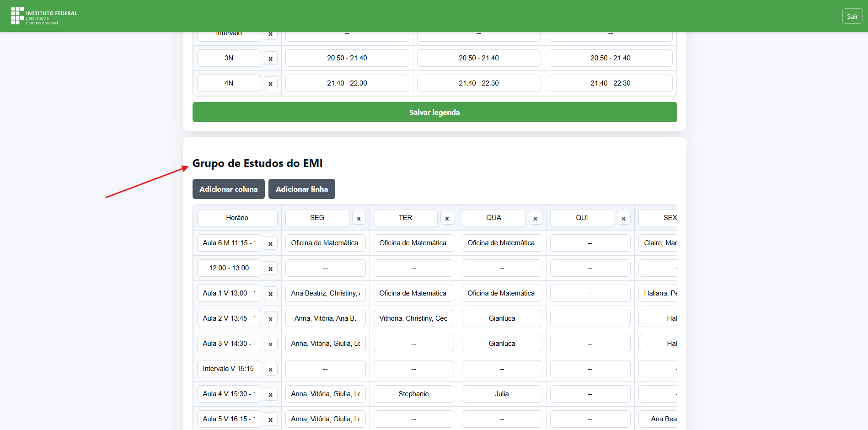Remove the Aula 4 V row
The image size is (868, 430).
tap(271, 394)
